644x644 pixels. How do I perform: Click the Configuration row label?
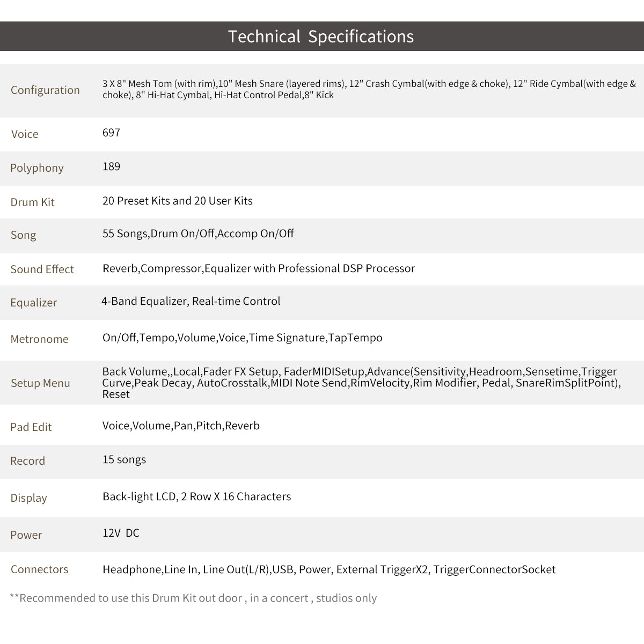[45, 90]
